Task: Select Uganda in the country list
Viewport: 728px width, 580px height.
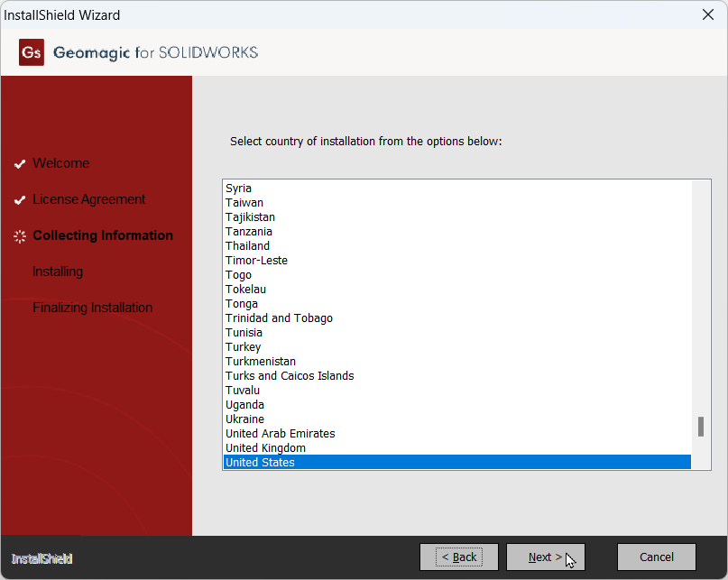Action: pyautogui.click(x=456, y=404)
